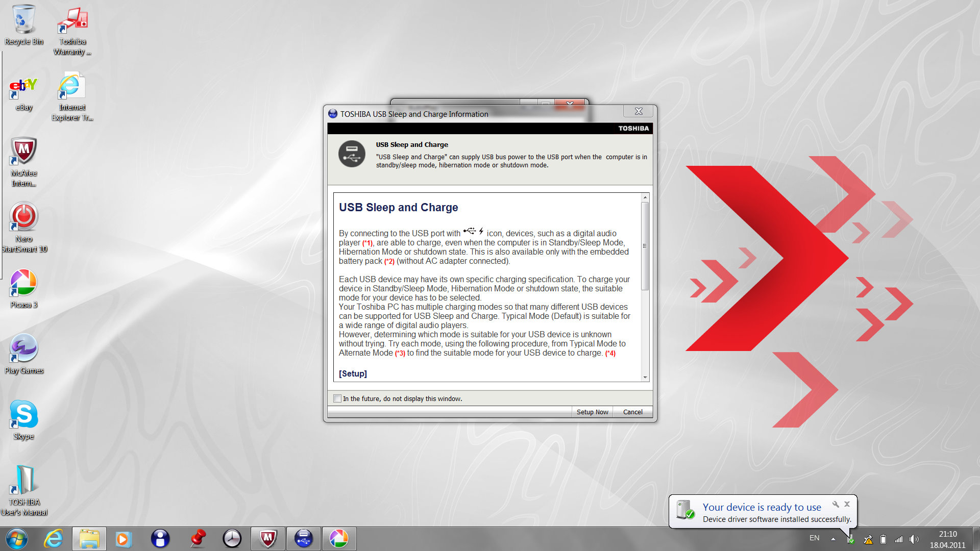Open the eBay desktop shortcut
Image resolution: width=980 pixels, height=551 pixels.
[x=23, y=94]
